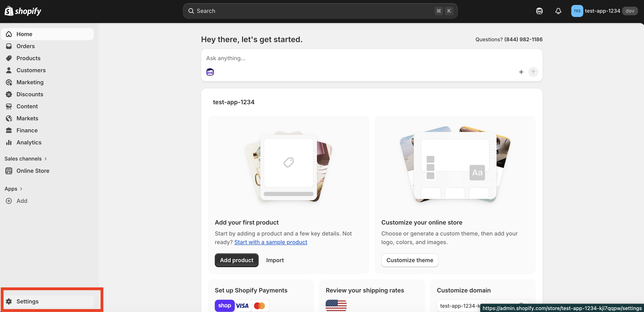
Task: Open Online Store sales channel
Action: tap(47, 171)
